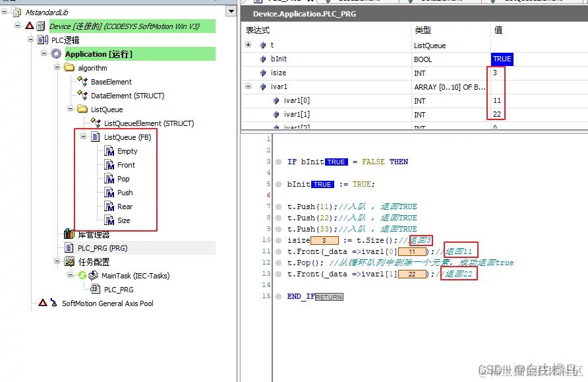Click the inline ivar1[0] value 11 box
588x382 pixels.
pyautogui.click(x=412, y=252)
